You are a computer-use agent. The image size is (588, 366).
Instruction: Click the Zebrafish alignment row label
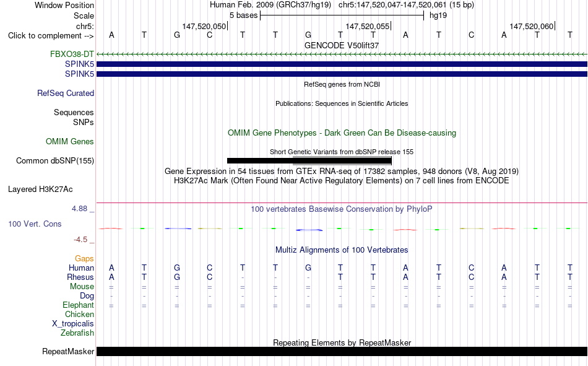pyautogui.click(x=77, y=333)
